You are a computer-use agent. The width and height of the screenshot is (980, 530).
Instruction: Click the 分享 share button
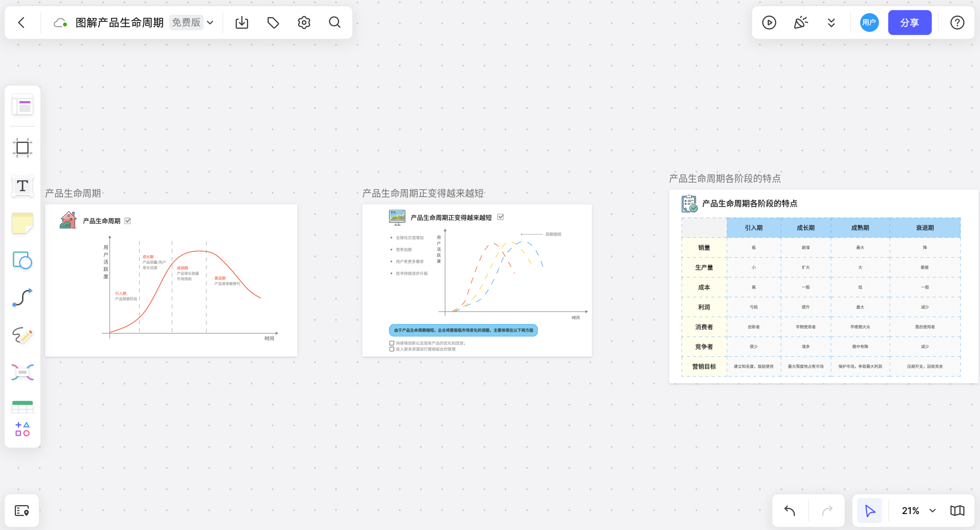click(910, 23)
